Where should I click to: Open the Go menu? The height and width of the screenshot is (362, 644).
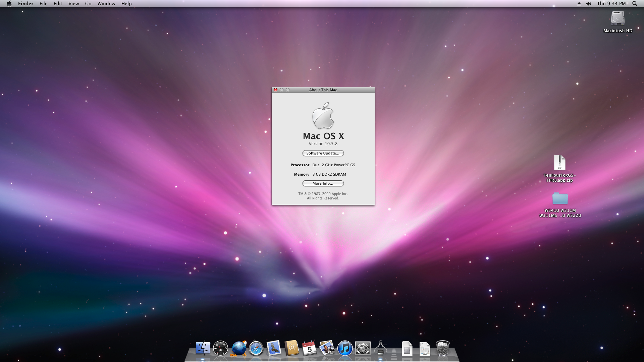point(88,4)
